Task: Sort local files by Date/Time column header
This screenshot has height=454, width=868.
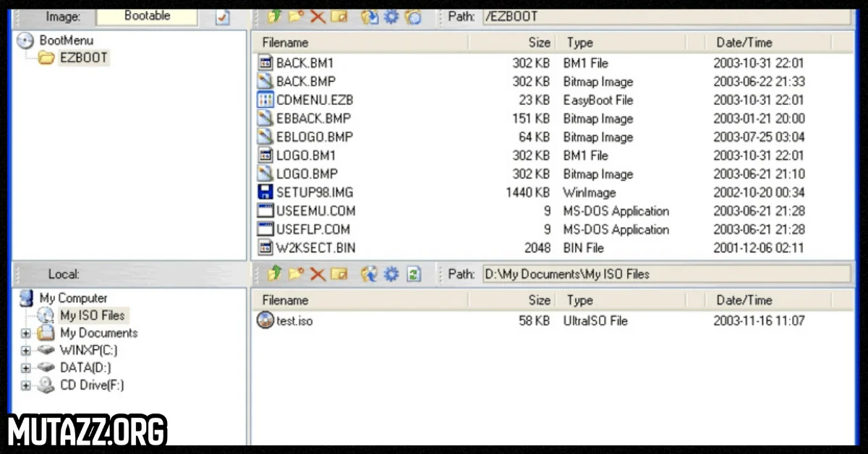Action: (x=744, y=300)
